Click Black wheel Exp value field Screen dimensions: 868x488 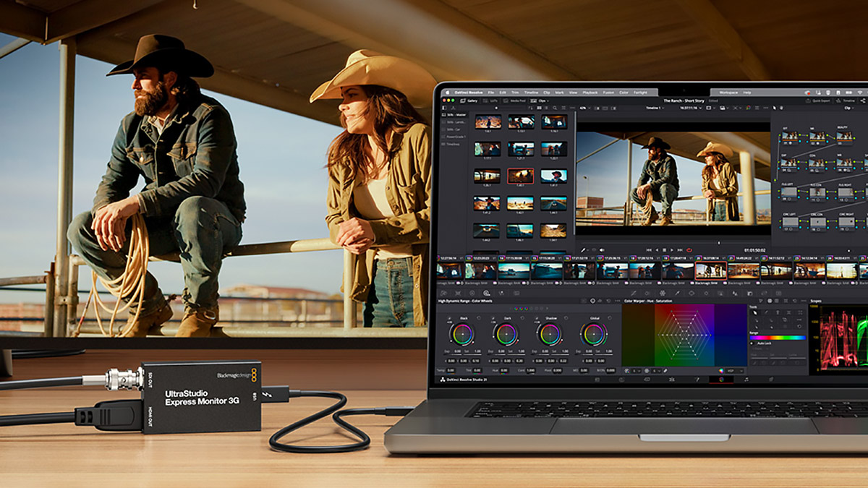coord(457,351)
